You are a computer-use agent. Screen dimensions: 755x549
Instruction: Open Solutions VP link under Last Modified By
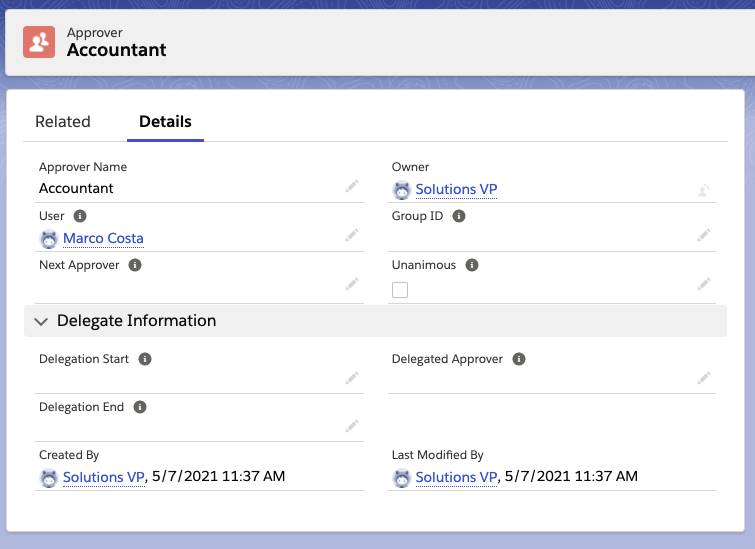coord(456,477)
